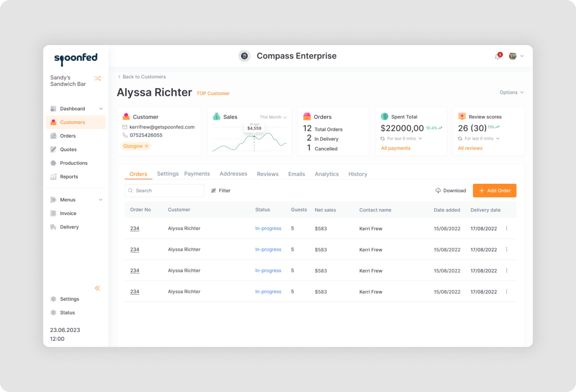Expand the Menus sidebar chevron
The image size is (576, 392).
tap(100, 200)
